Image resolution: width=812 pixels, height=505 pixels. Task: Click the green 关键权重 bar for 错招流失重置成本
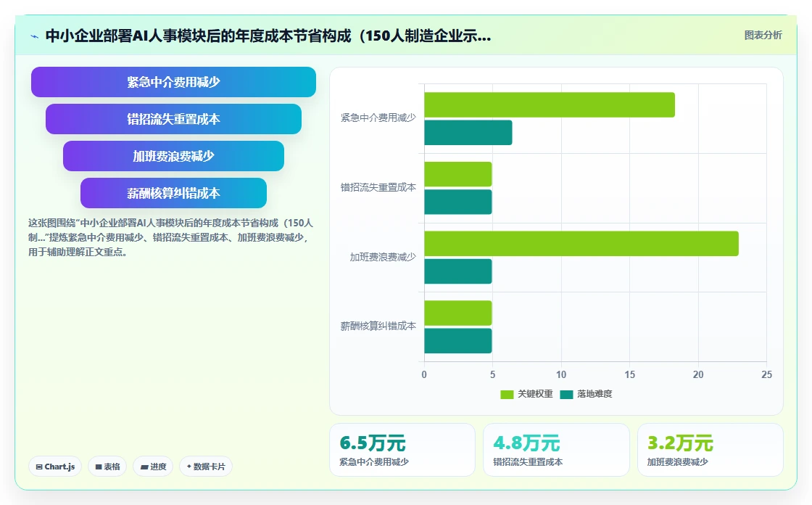tap(457, 174)
